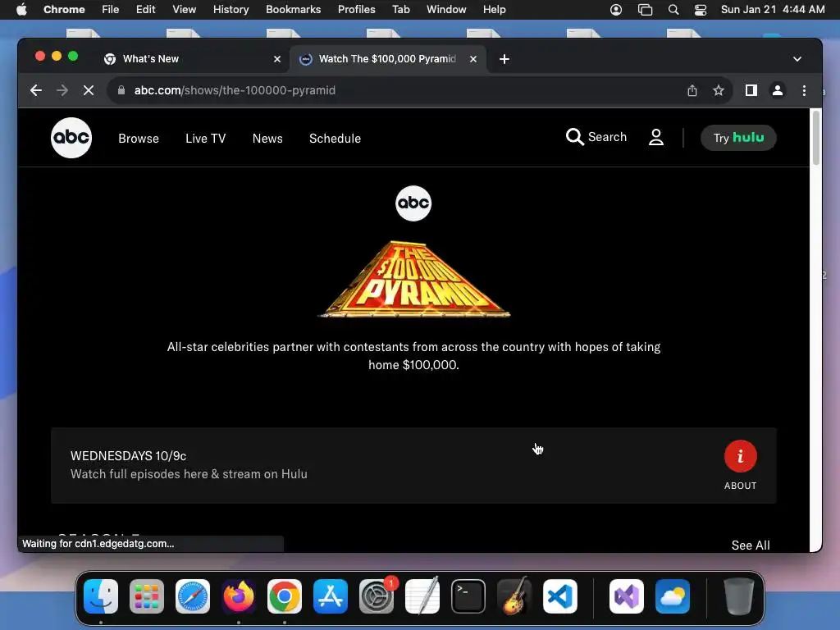Open GarageBand from the Dock

[x=514, y=596]
